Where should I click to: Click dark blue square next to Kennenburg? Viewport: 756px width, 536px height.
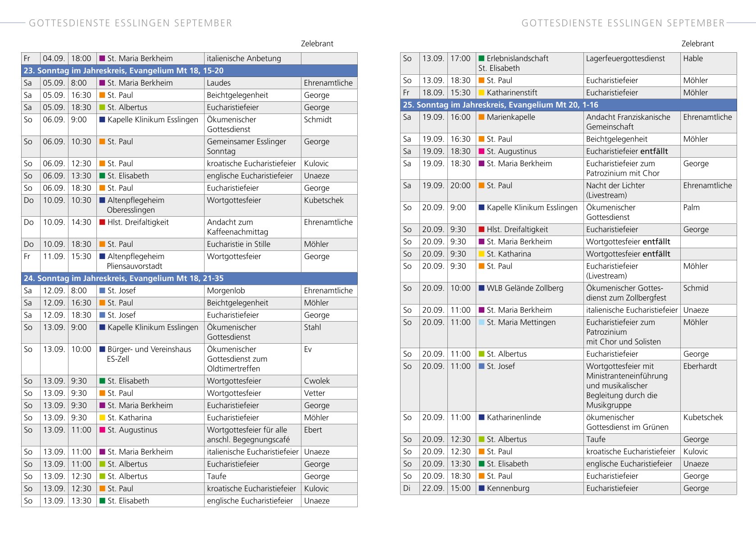pos(482,488)
